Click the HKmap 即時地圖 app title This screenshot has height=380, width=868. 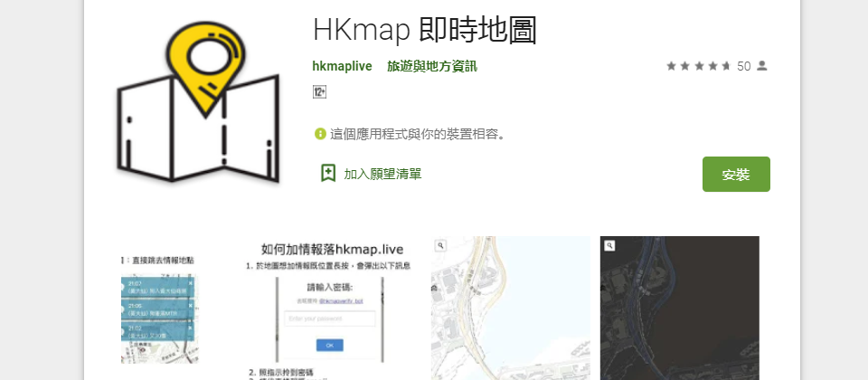[x=425, y=30]
